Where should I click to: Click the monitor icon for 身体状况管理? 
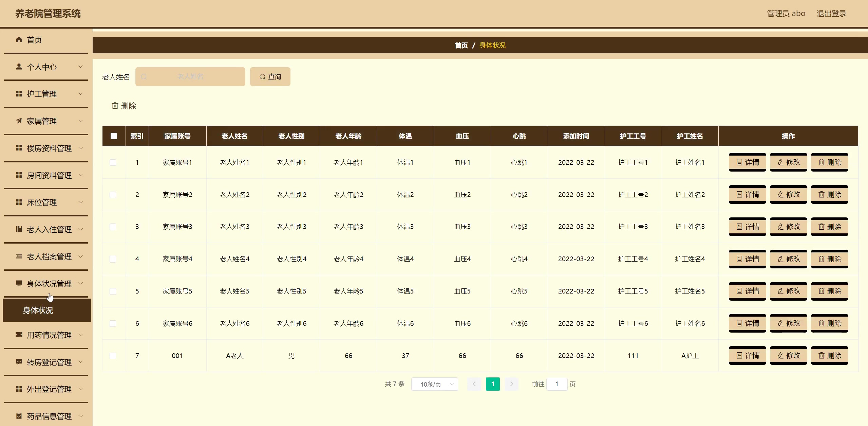[19, 283]
